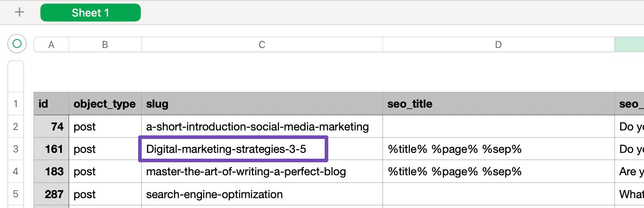This screenshot has width=644, height=208.
Task: Select the master-the-art-of-writing-a-perfect-blog cell
Action: pyautogui.click(x=262, y=172)
